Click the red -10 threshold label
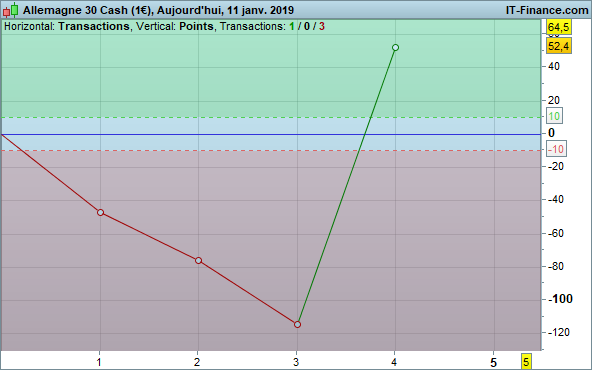Viewport: 592px width, 370px height. [556, 149]
